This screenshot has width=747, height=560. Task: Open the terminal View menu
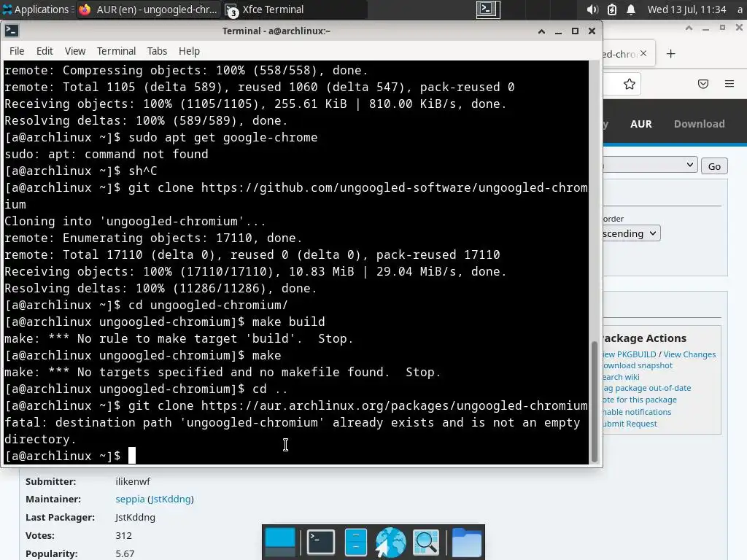[x=75, y=51]
